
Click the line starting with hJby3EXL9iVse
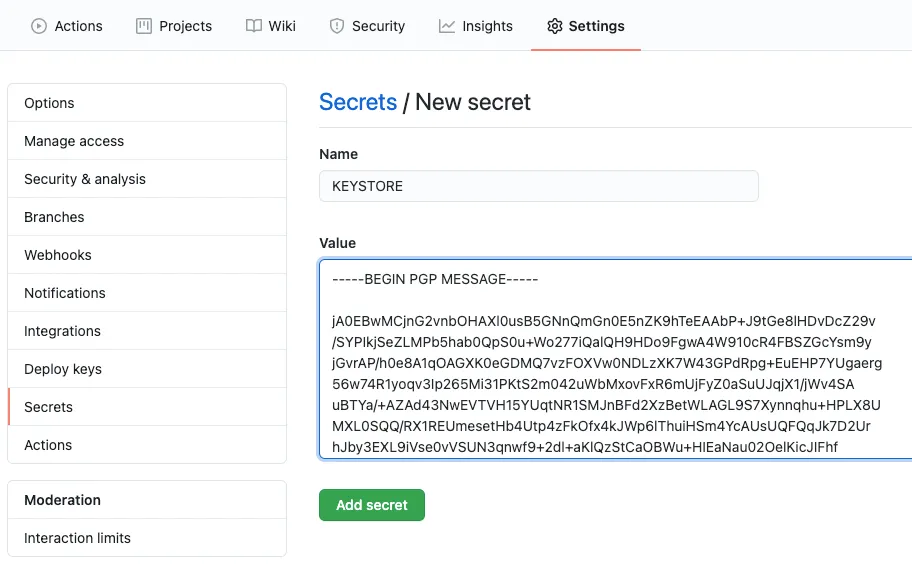pyautogui.click(x=585, y=447)
